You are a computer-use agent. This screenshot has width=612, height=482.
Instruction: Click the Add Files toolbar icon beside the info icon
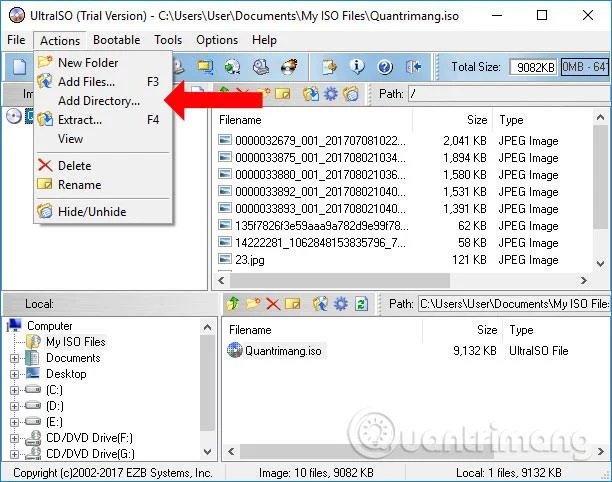tap(329, 67)
